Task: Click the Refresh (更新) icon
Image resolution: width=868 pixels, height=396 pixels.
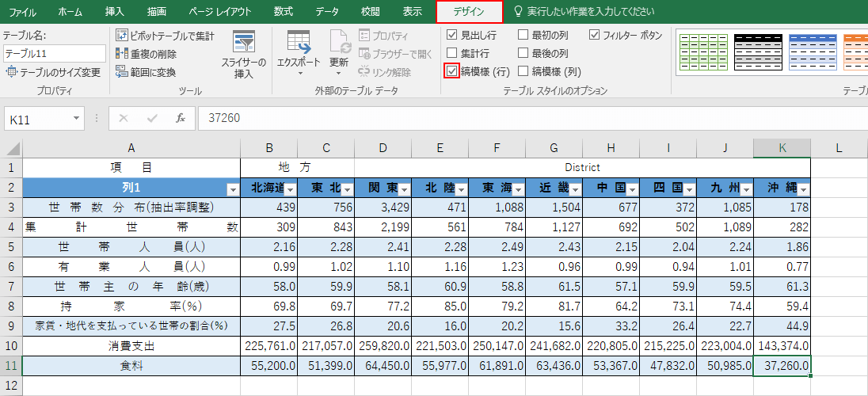Action: point(339,41)
